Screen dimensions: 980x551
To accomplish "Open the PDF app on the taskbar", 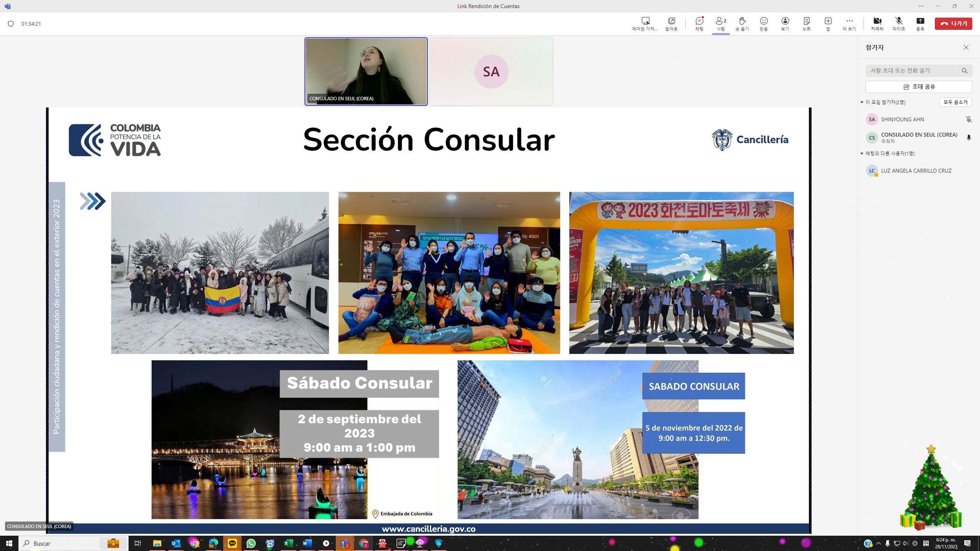I will 382,543.
